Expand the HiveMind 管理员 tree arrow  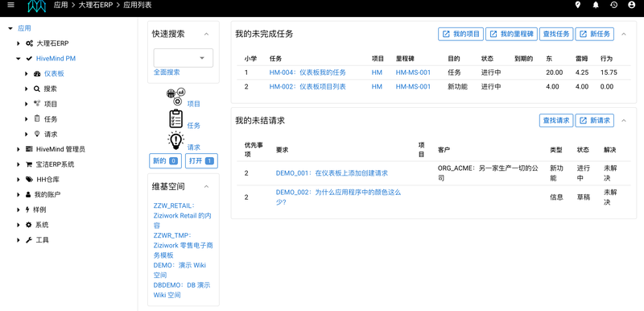19,149
